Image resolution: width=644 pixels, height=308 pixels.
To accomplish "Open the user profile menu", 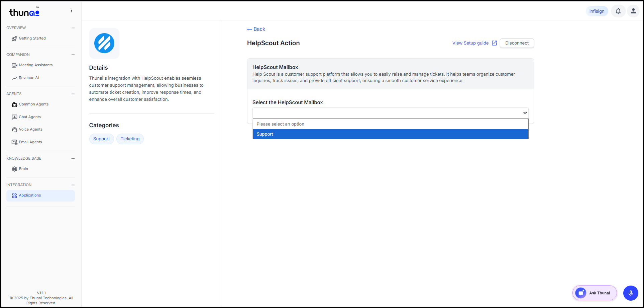I will [x=633, y=11].
